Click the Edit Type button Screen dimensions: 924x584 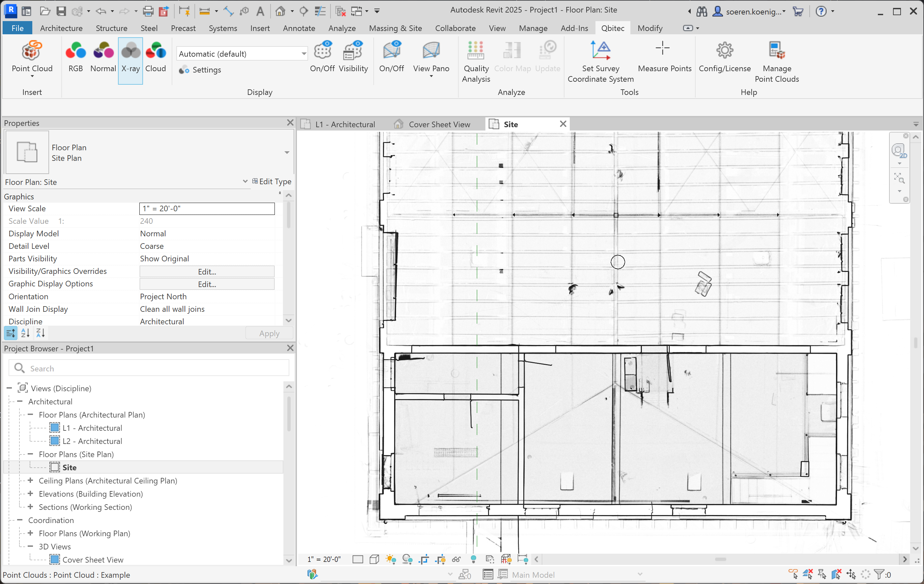(272, 182)
